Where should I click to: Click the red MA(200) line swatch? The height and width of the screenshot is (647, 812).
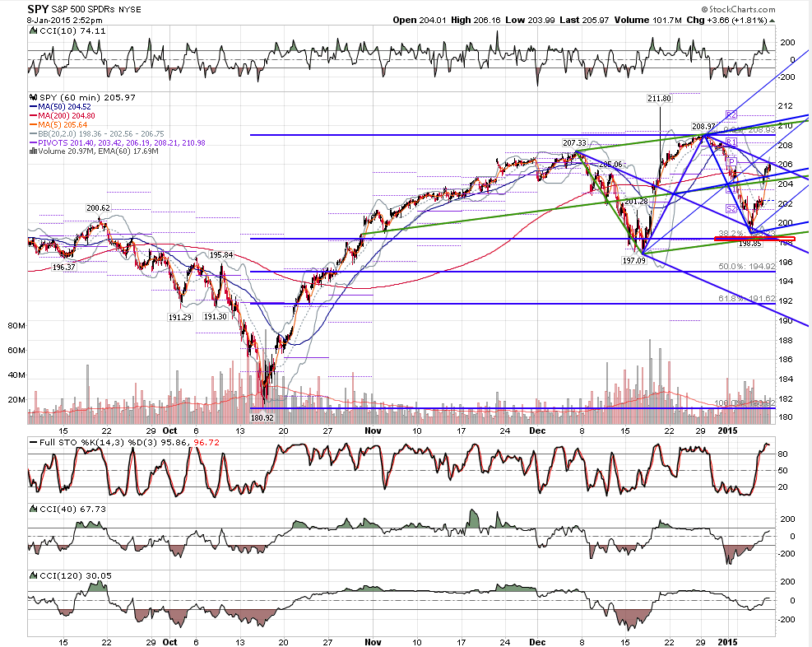click(x=33, y=116)
